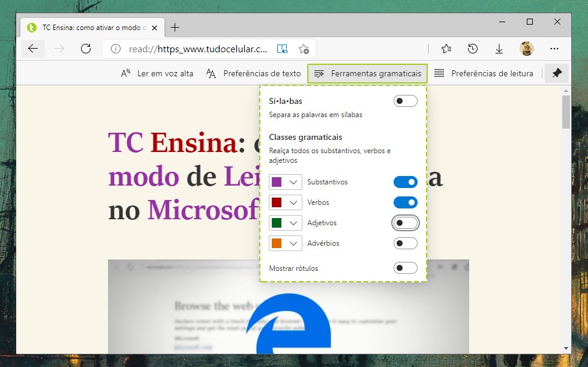Reload the page with the refresh icon

click(86, 49)
